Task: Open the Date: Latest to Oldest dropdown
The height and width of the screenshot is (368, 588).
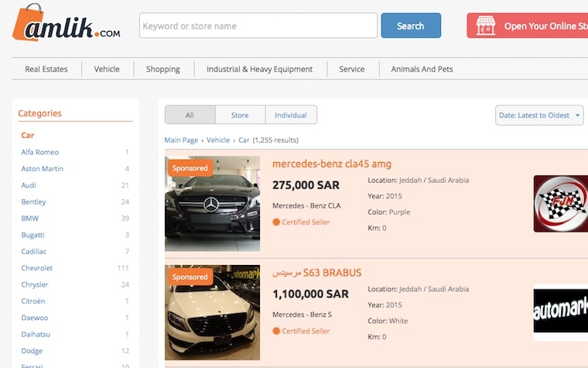Action: 539,115
